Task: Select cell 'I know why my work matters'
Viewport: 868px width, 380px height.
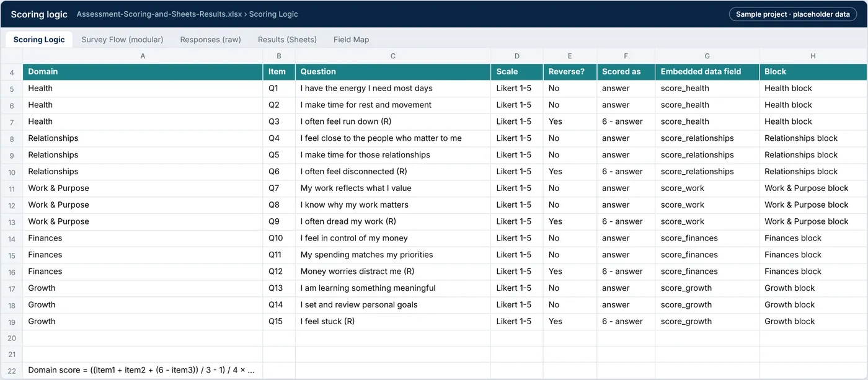Action: [393, 205]
